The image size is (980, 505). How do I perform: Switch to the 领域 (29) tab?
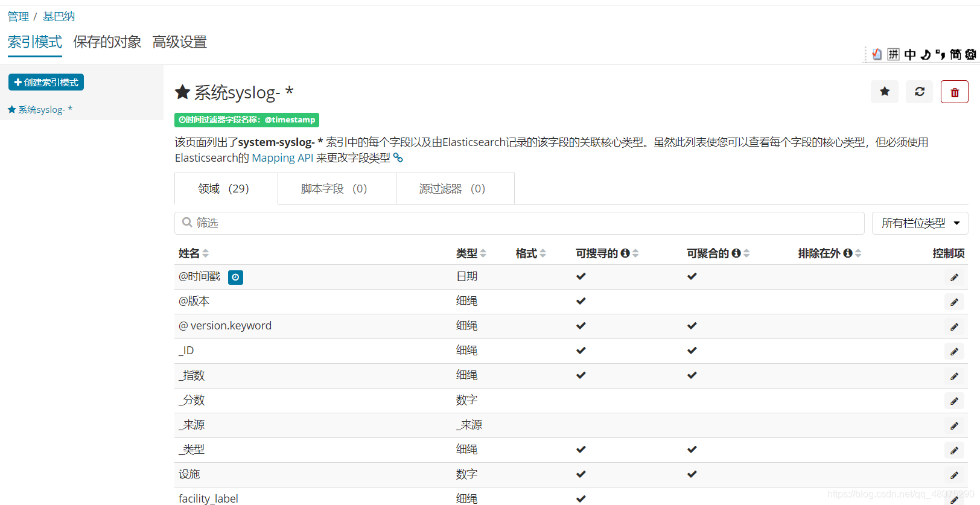[226, 189]
